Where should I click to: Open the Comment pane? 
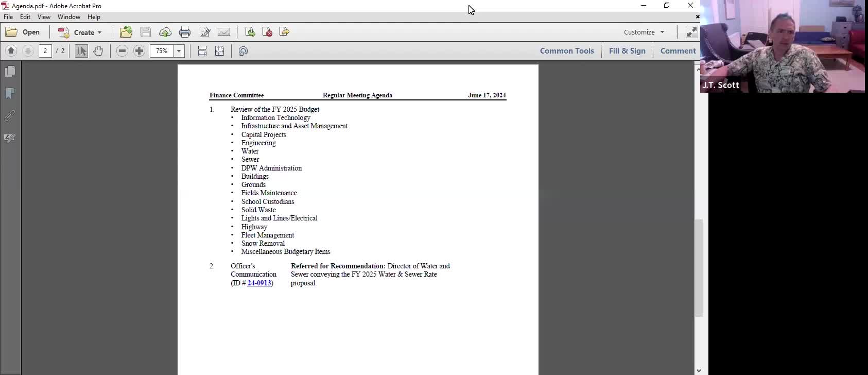pos(678,51)
